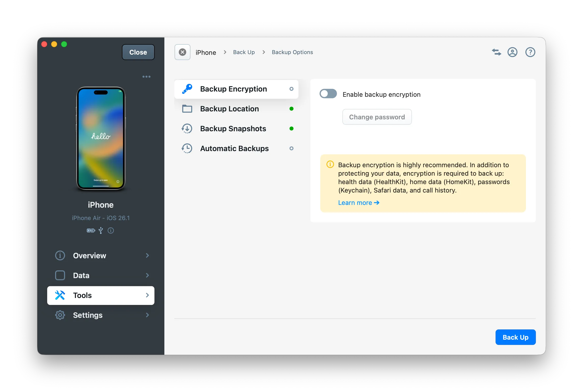Image resolution: width=583 pixels, height=392 pixels.
Task: Click the Backup Snapshots download icon
Action: click(187, 129)
